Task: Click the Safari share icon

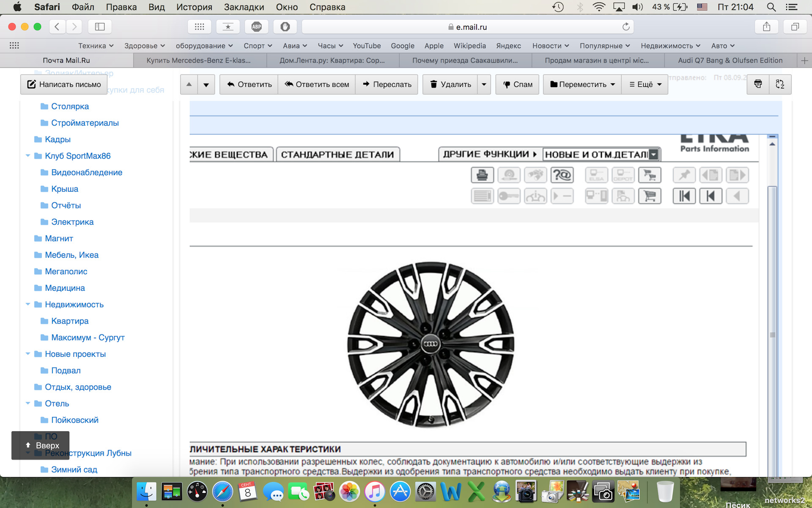Action: (x=766, y=27)
